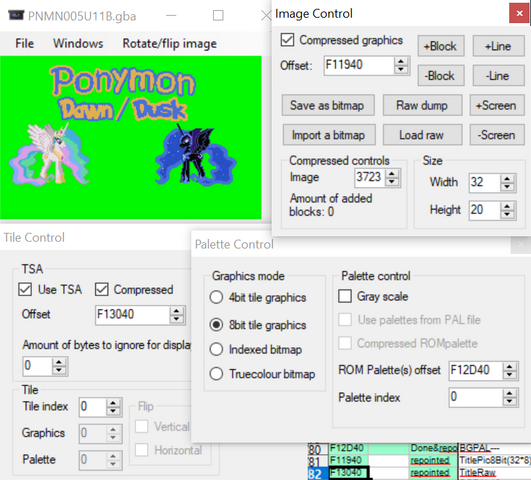The height and width of the screenshot is (480, 531).
Task: Decrease the TSA Offset value
Action: coord(176,319)
